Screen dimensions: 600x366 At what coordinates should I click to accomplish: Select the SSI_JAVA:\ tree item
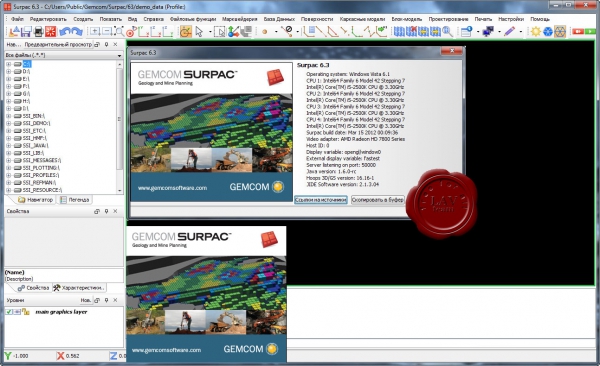tap(35, 145)
